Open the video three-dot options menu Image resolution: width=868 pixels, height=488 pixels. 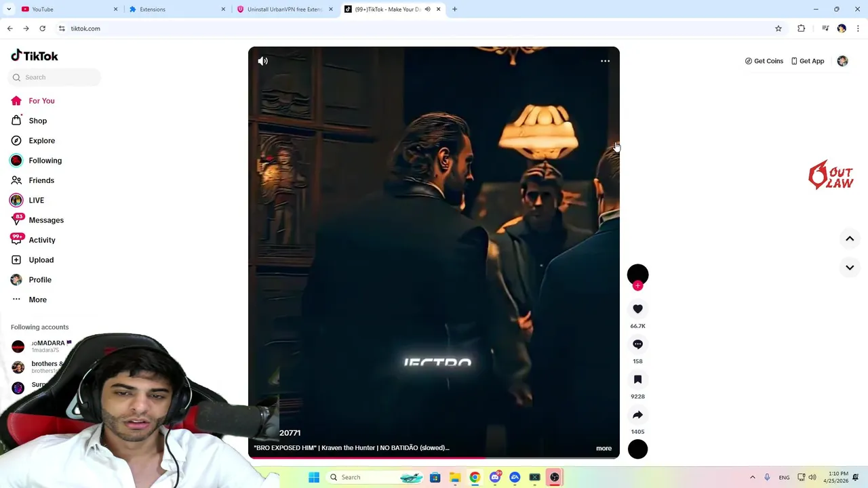pos(605,61)
